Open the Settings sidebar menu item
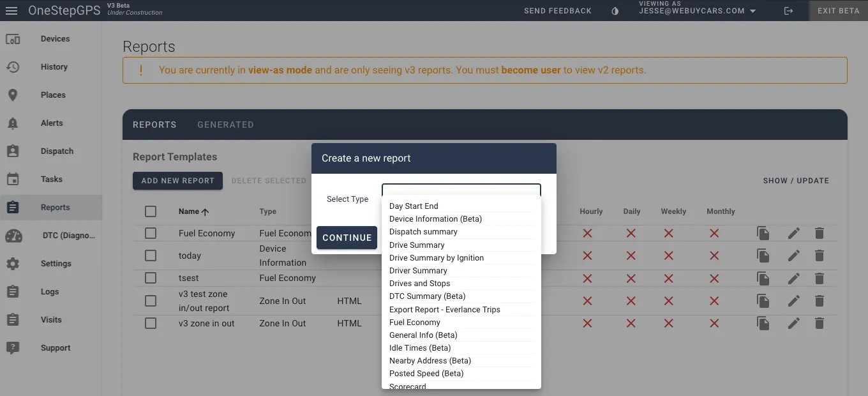 [x=56, y=263]
